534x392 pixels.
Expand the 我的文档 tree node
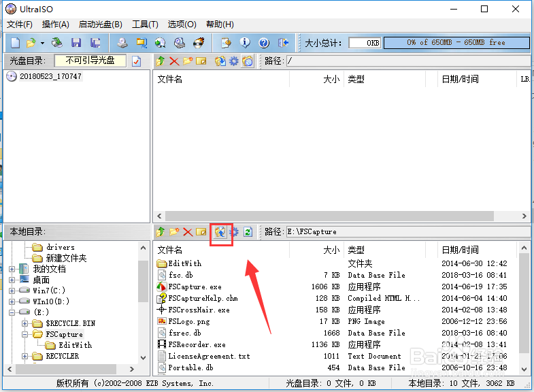click(x=12, y=269)
